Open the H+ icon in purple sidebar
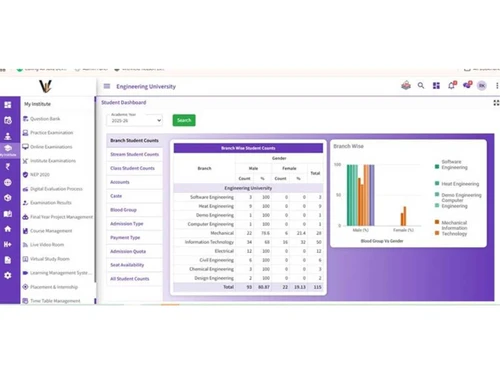Viewport: 500px width, 375px height. click(8, 244)
